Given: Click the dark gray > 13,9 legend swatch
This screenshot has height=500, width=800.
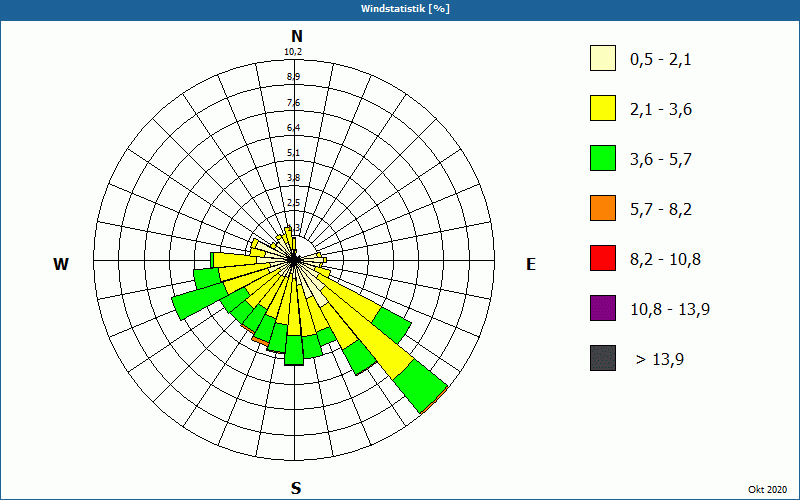Looking at the screenshot, I should click(x=603, y=358).
